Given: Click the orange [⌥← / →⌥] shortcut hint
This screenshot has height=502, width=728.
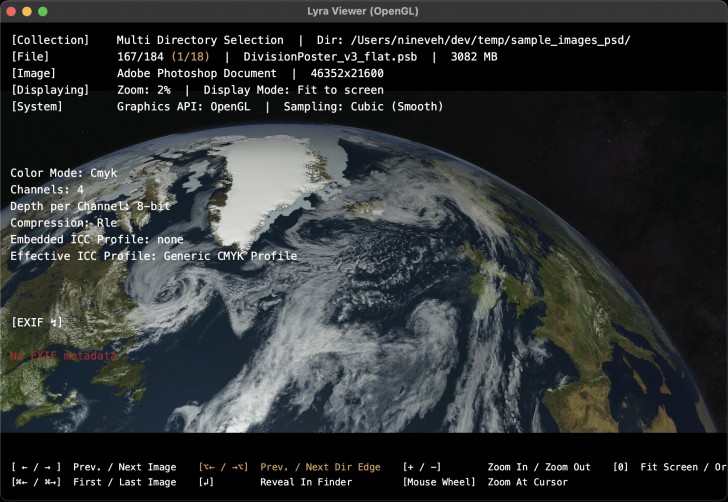Looking at the screenshot, I should (223, 467).
